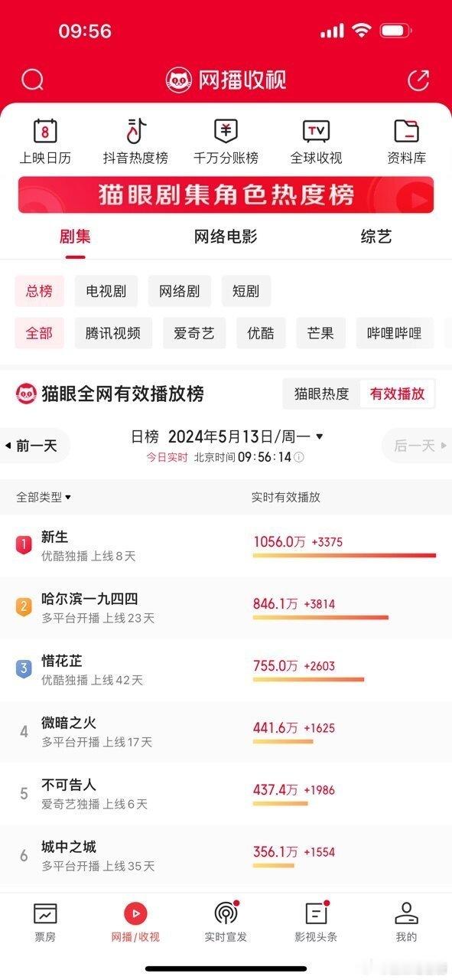
Task: Select the 电视剧 filter chip
Action: 106,291
